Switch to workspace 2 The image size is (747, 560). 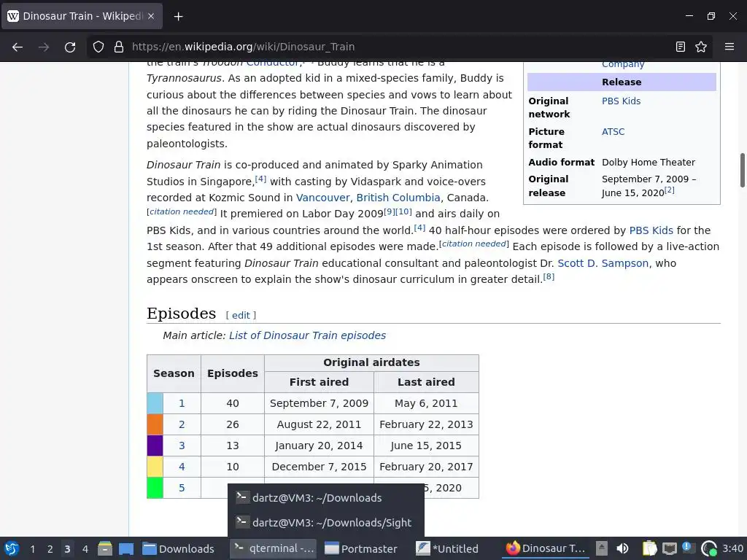50,549
